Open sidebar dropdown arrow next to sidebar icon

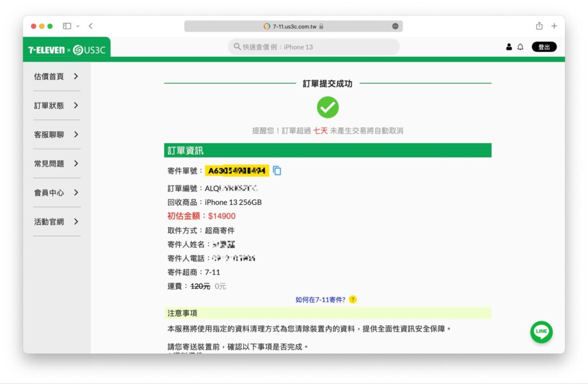(x=77, y=26)
